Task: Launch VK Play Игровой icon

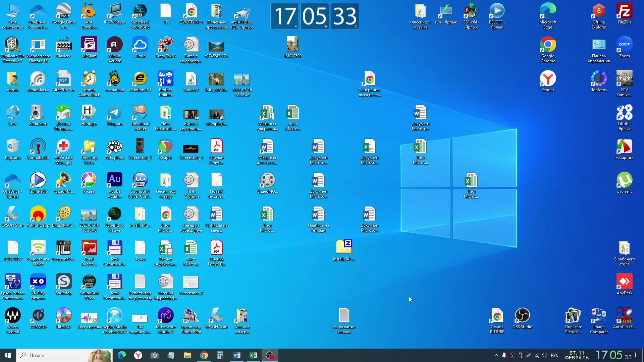Action: click(x=38, y=287)
